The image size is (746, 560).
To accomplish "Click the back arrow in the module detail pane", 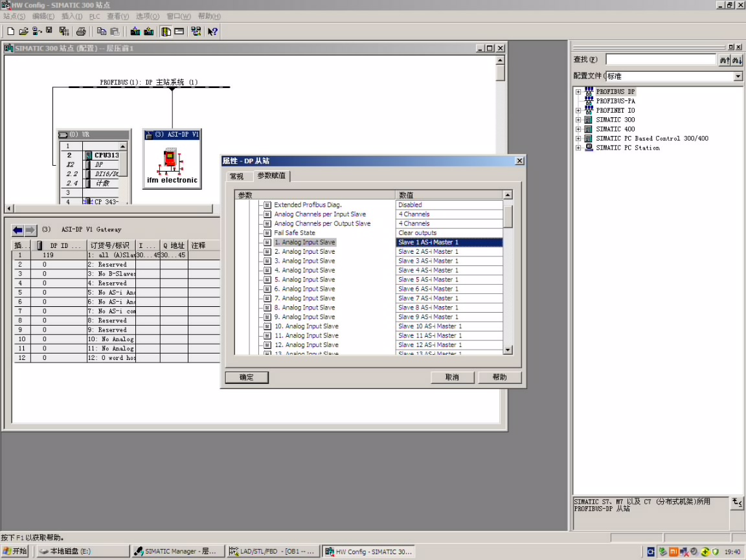I will (17, 230).
